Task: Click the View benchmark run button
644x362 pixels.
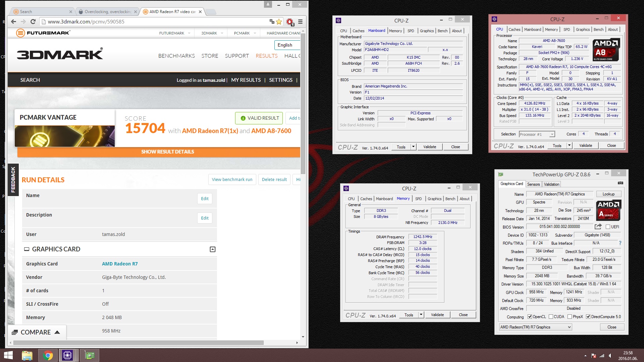Action: (x=232, y=179)
